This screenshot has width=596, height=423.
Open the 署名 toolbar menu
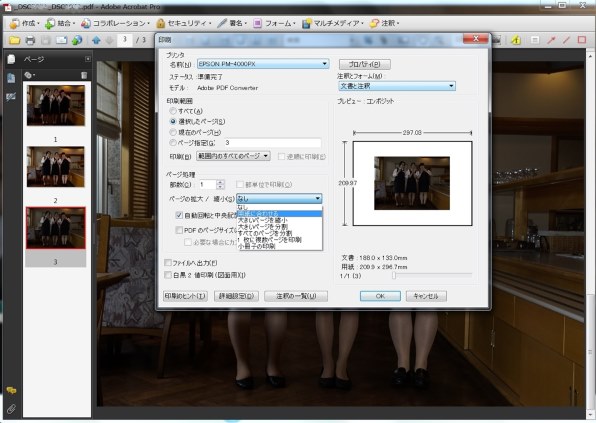click(x=232, y=24)
